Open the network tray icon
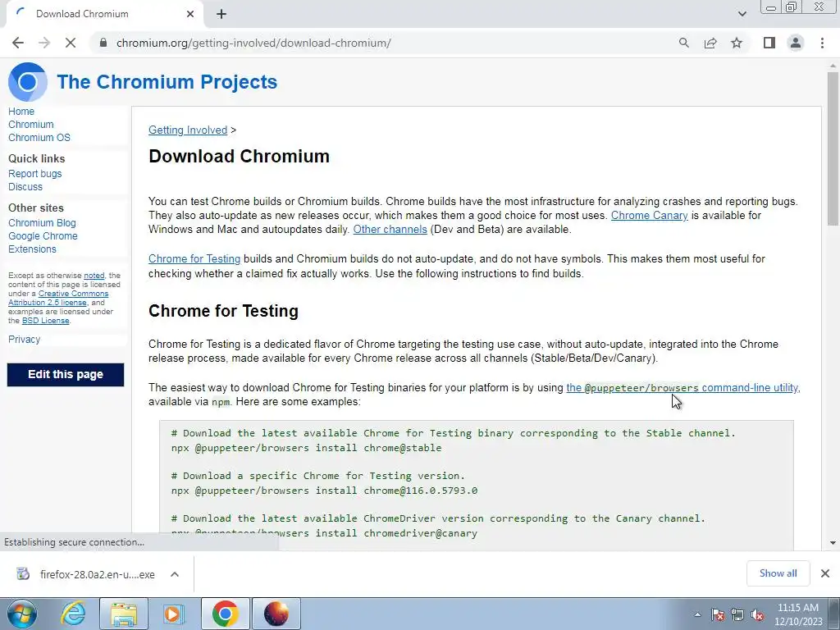Viewport: 840px width, 630px height. click(x=737, y=614)
